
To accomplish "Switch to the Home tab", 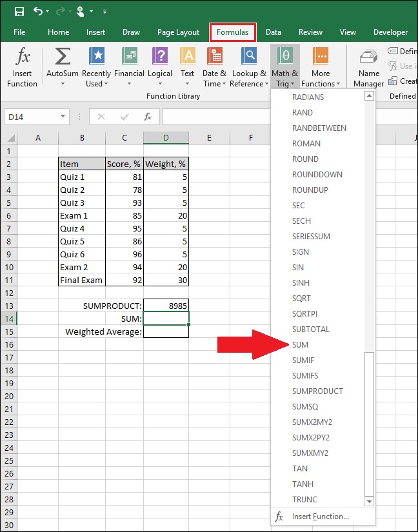I will tap(58, 32).
